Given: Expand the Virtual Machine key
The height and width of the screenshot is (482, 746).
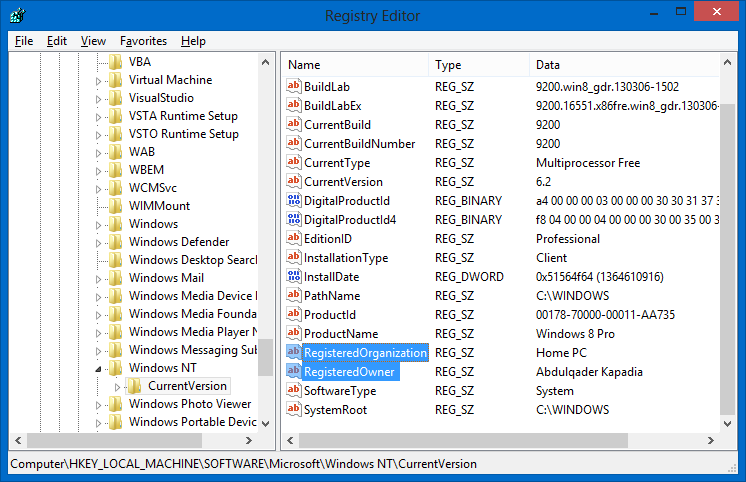Looking at the screenshot, I should coord(98,81).
